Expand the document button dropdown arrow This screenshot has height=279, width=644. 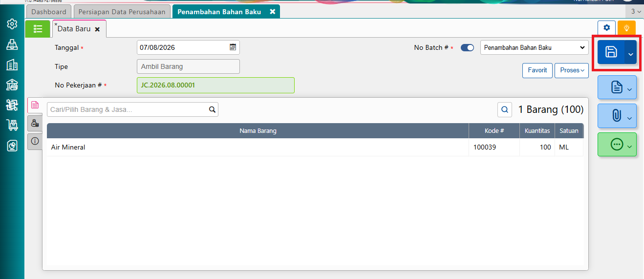pos(630,89)
